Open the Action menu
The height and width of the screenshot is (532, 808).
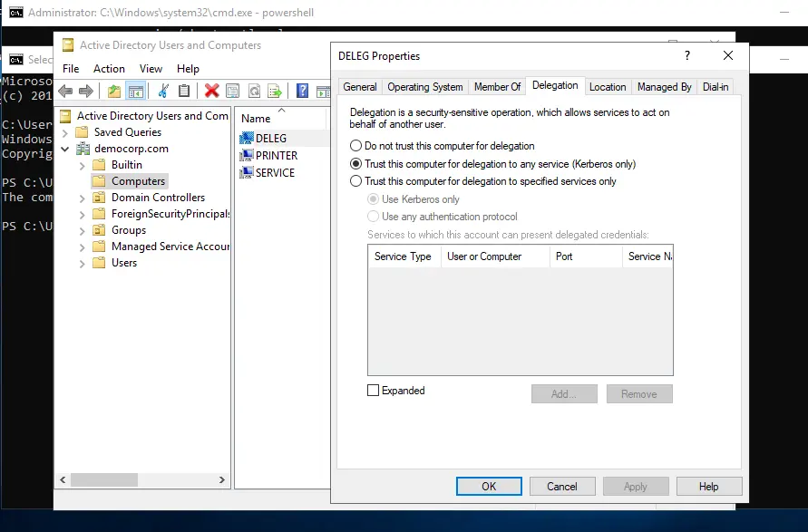pos(109,69)
